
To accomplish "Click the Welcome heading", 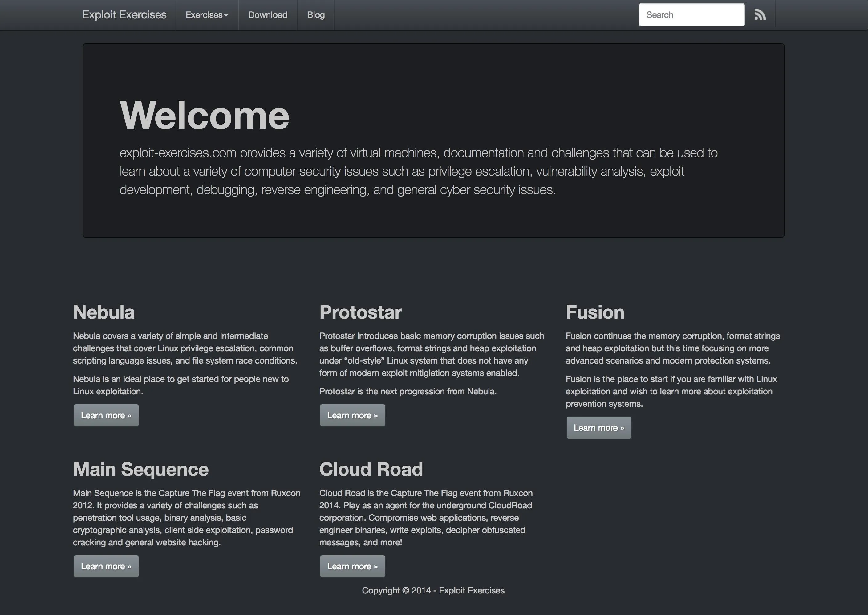I will pos(205,115).
